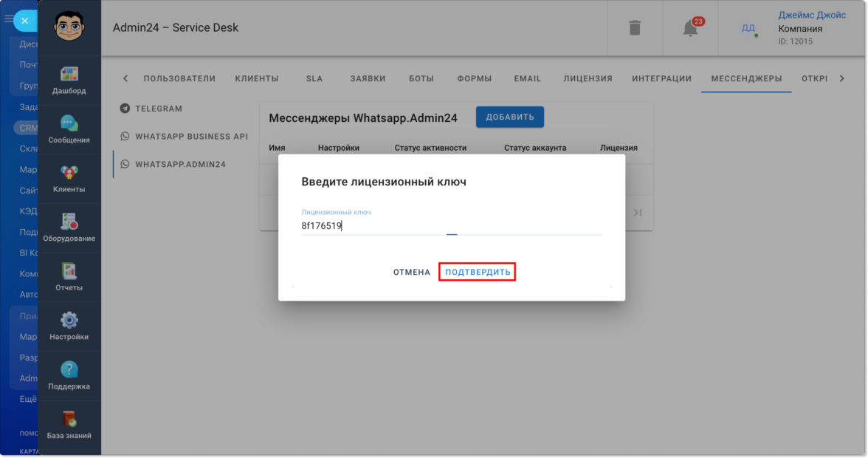This screenshot has height=458, width=868.
Task: Switch to the Формы tab
Action: click(475, 78)
